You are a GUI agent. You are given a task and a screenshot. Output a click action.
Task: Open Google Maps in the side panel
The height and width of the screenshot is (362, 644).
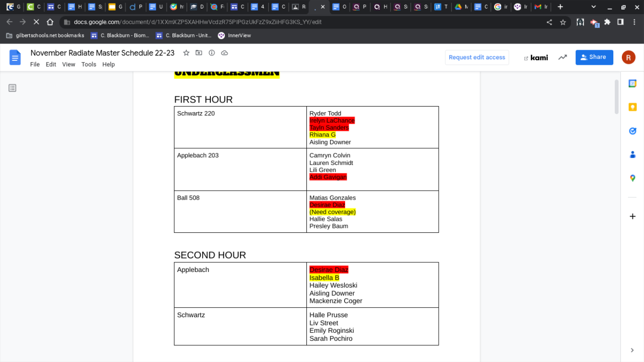coord(632,178)
